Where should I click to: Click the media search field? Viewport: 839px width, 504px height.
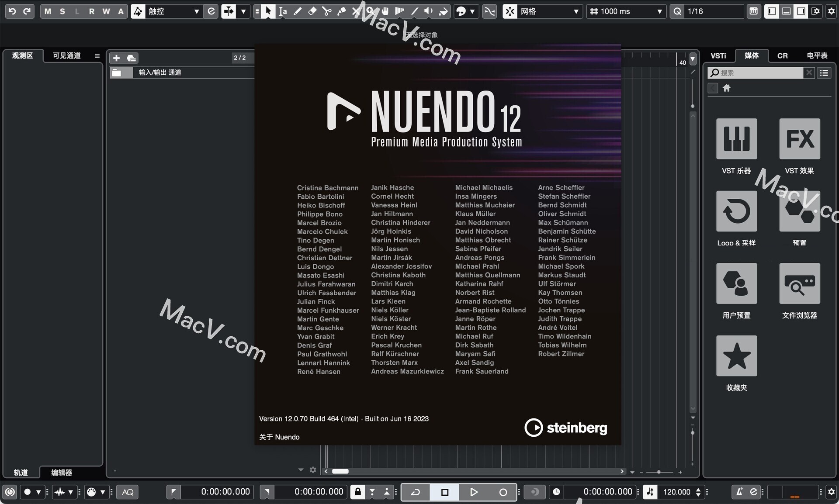[x=755, y=73]
